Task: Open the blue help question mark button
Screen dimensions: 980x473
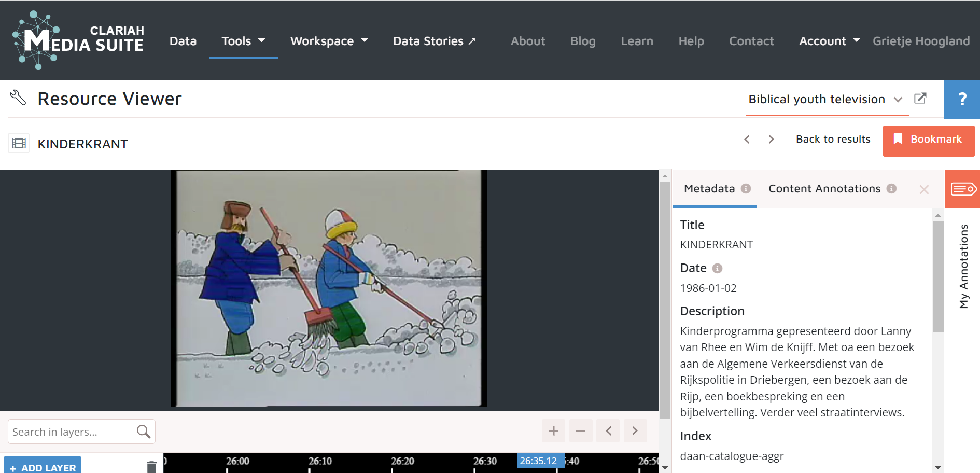Action: coord(962,99)
